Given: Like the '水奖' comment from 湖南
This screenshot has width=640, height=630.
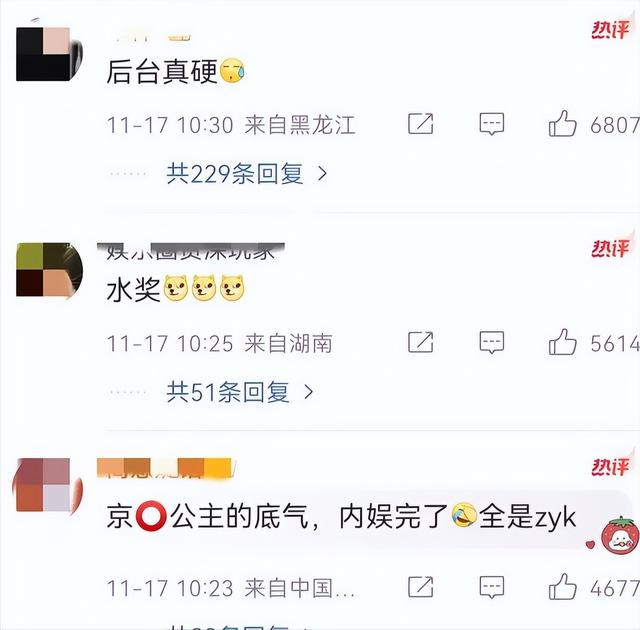Looking at the screenshot, I should click(x=562, y=342).
